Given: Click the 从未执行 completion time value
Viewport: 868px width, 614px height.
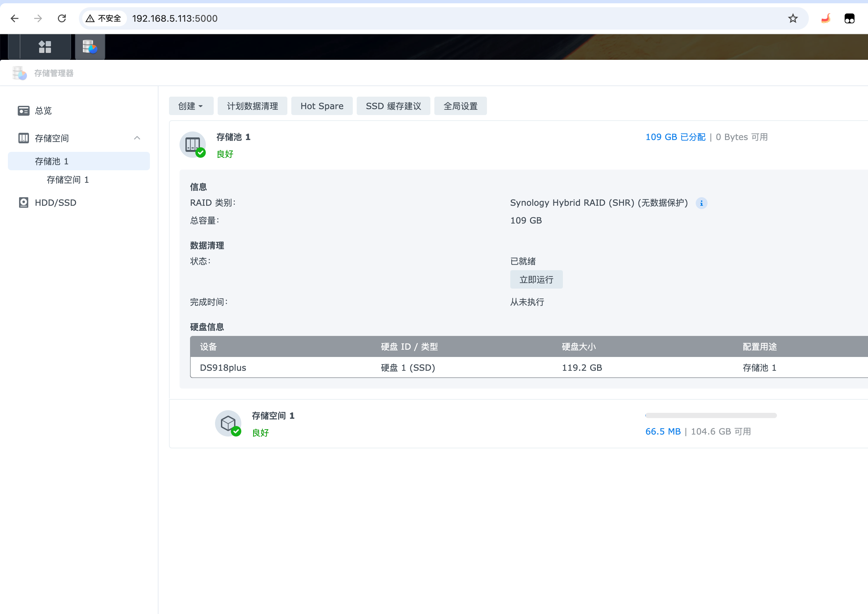Looking at the screenshot, I should coord(527,302).
